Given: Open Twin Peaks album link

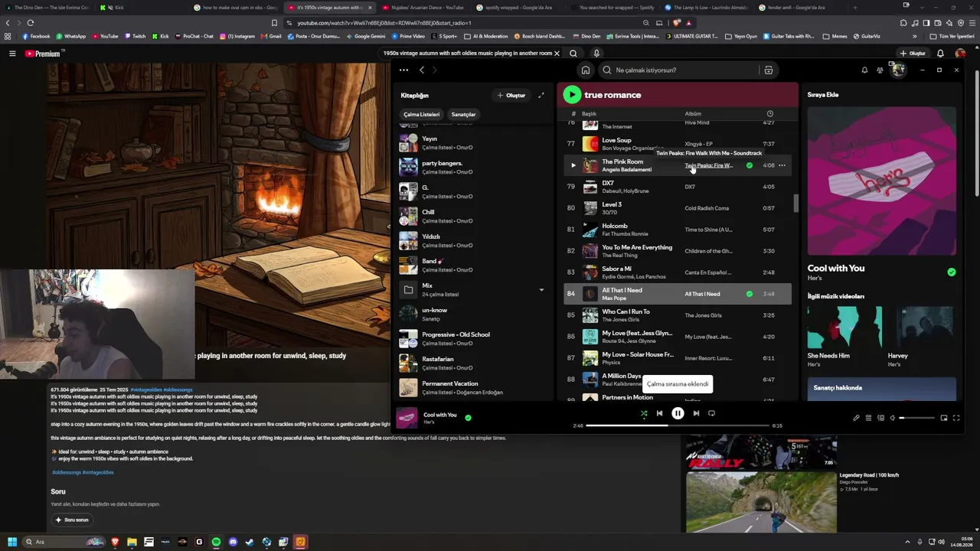Looking at the screenshot, I should [x=709, y=165].
